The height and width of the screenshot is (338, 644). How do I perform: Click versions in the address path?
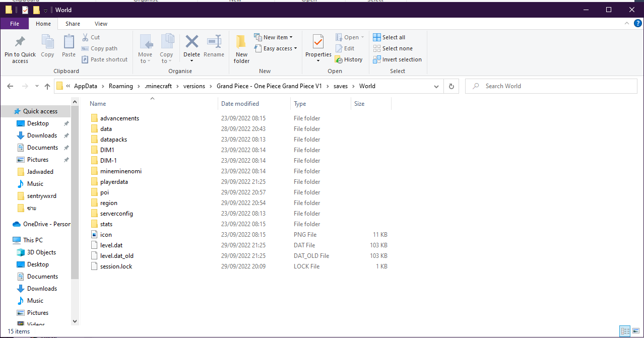click(x=194, y=86)
